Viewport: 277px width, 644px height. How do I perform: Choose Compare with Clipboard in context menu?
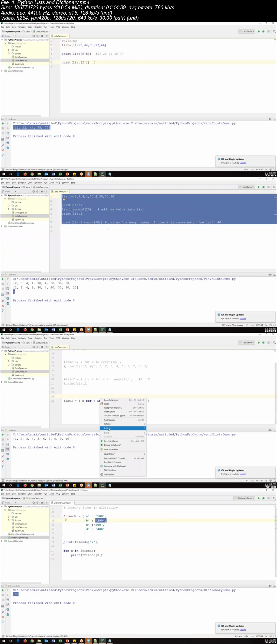123,466
